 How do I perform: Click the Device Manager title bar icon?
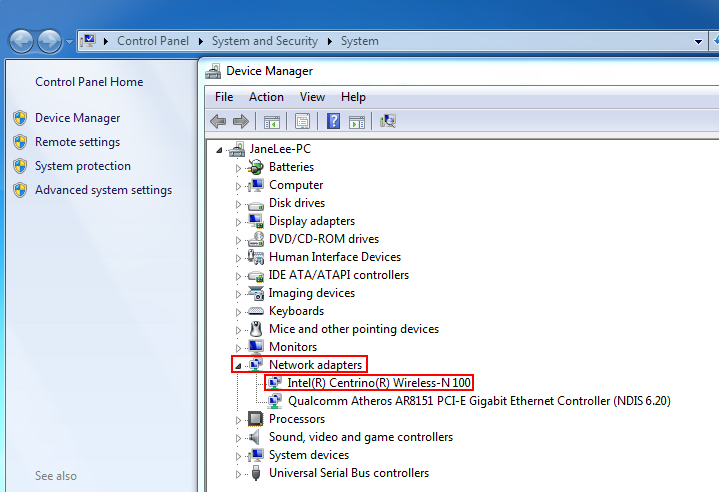(x=213, y=71)
